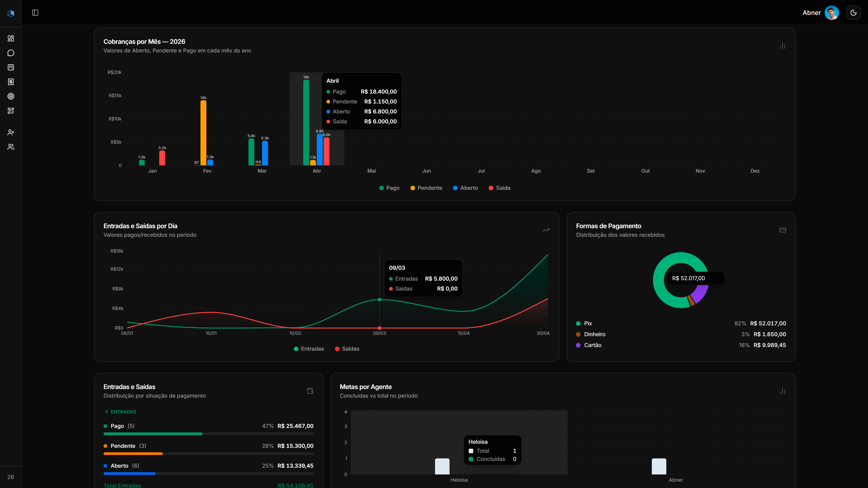Click the blue April Aberto bar
868x488 pixels.
pyautogui.click(x=319, y=150)
